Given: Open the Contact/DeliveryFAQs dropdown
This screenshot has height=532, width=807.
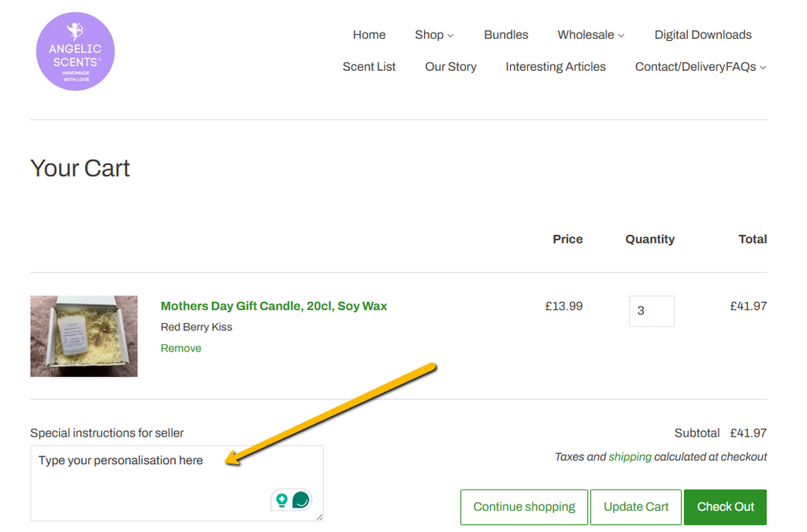Looking at the screenshot, I should [x=700, y=67].
